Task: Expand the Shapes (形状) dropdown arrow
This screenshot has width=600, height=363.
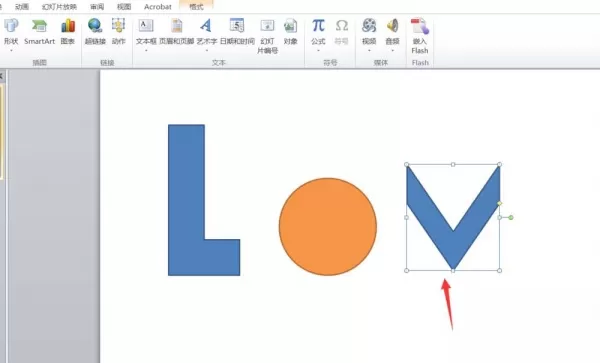Action: (x=11, y=50)
